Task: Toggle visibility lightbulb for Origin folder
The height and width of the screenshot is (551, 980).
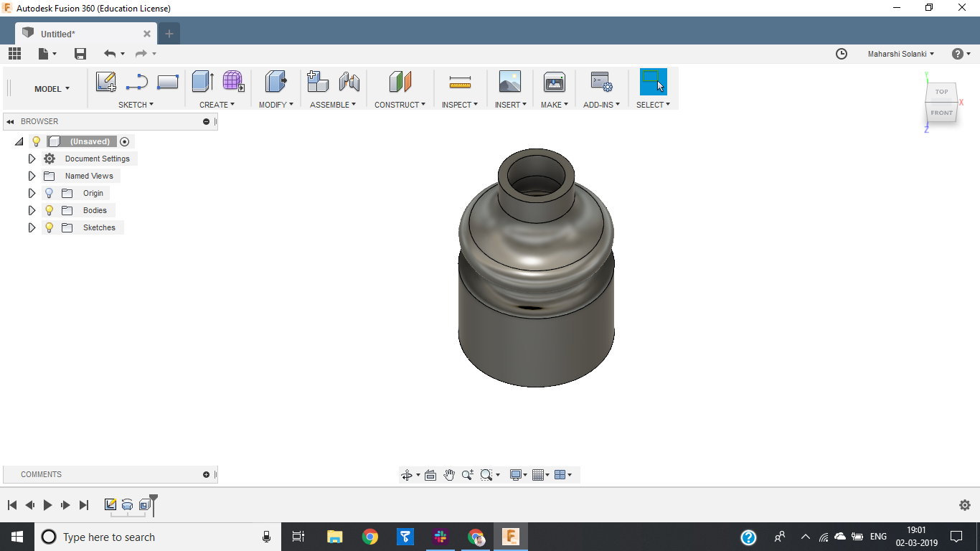Action: point(49,193)
